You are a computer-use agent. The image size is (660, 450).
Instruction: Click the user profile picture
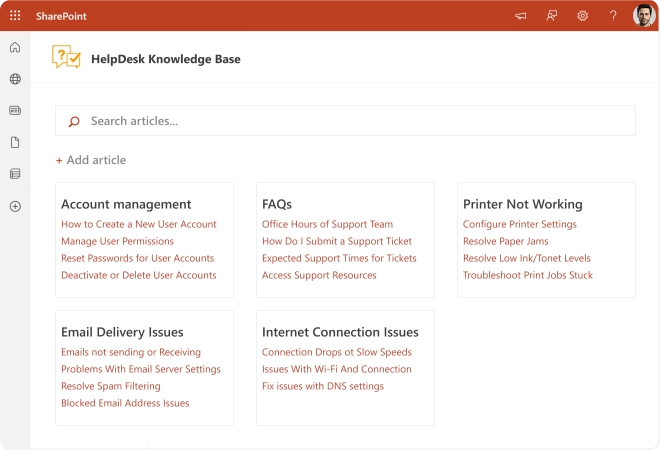tap(644, 16)
